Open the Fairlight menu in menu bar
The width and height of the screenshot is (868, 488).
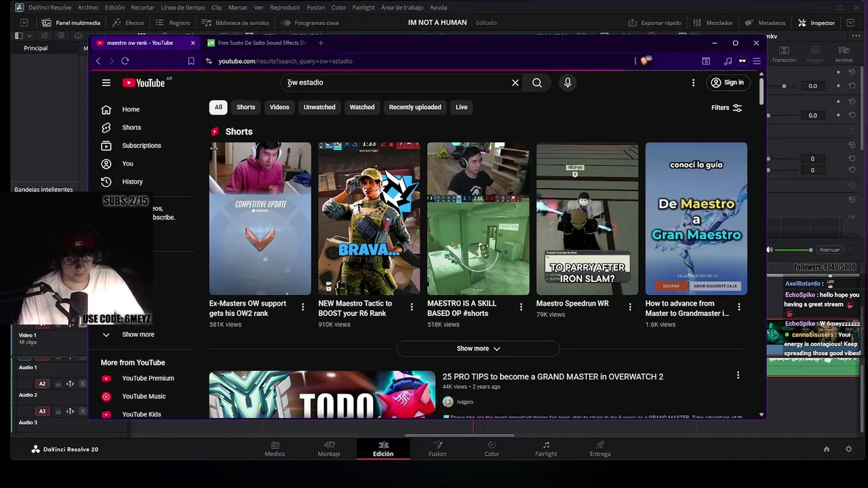point(363,7)
